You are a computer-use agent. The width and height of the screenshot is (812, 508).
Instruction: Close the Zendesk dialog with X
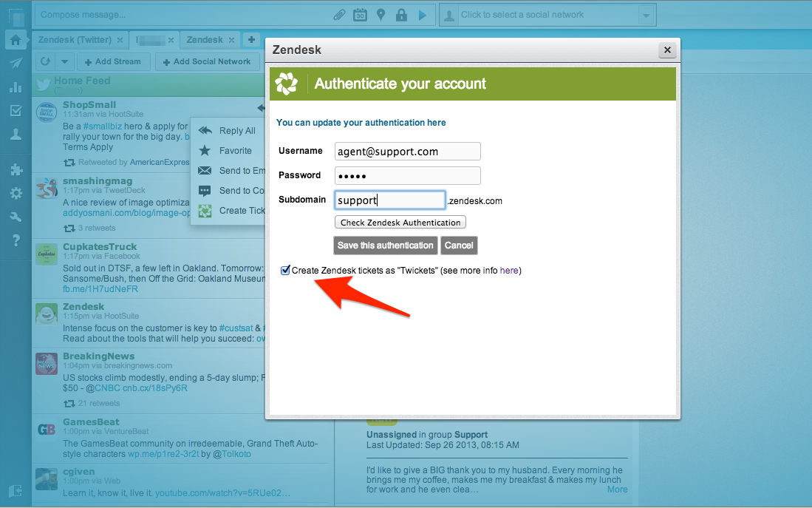(667, 50)
